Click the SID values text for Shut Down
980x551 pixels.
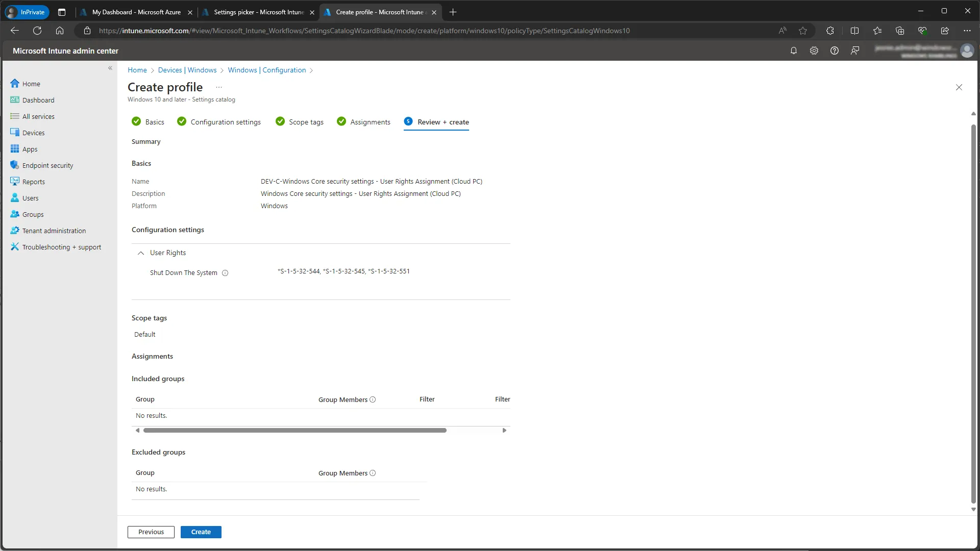point(344,271)
